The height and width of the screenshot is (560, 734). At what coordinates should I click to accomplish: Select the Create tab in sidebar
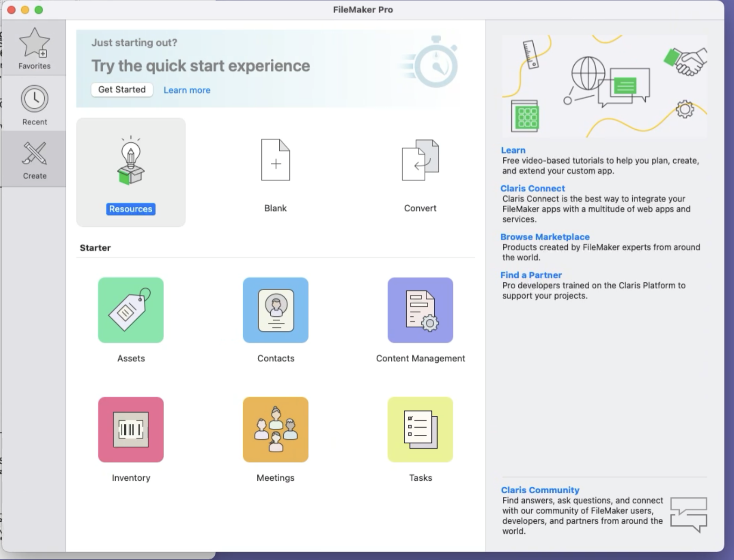coord(34,159)
